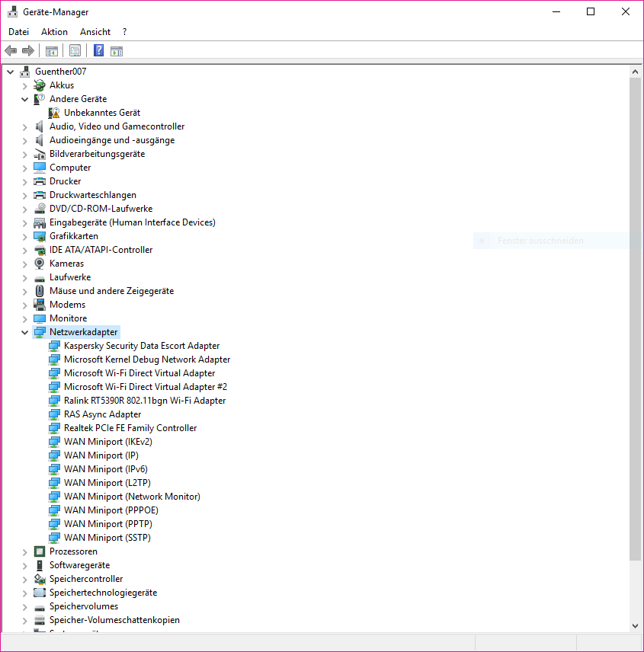This screenshot has width=644, height=652.
Task: Collapse the Guenther007 root node
Action: click(11, 72)
